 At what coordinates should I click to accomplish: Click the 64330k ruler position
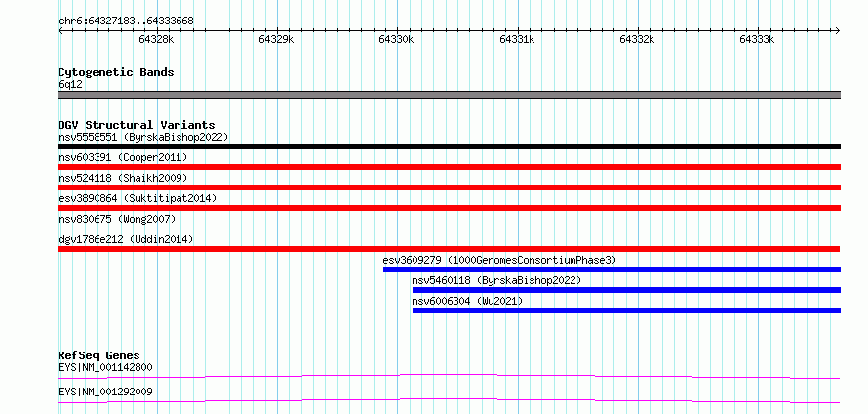point(397,39)
